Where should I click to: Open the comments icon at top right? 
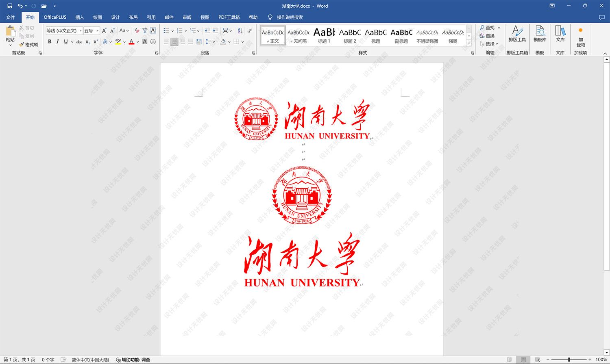pyautogui.click(x=602, y=17)
